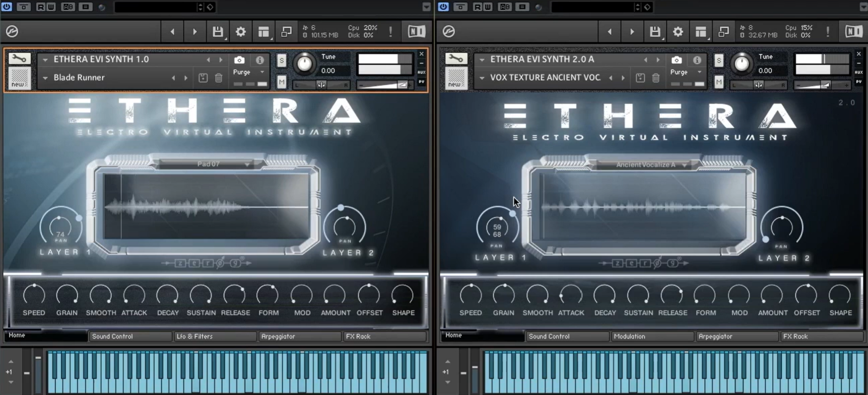The width and height of the screenshot is (868, 395).
Task: Click info icon for ETHERA 2.0 A
Action: pyautogui.click(x=697, y=60)
